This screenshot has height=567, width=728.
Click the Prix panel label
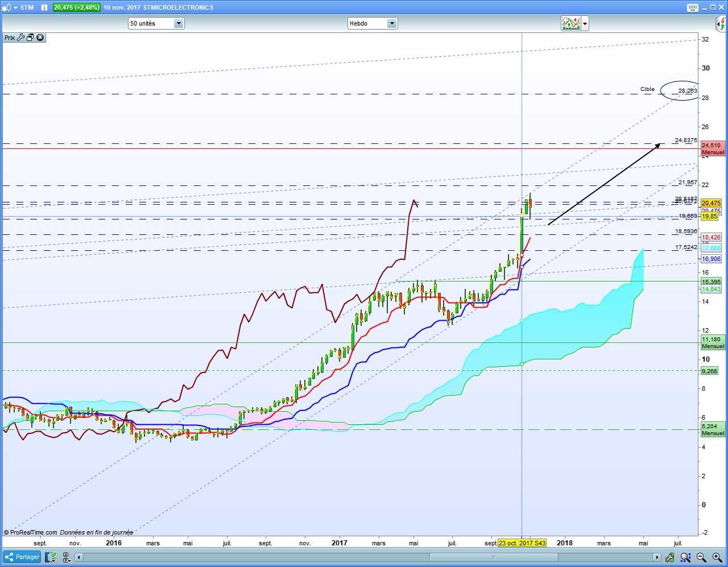(x=10, y=38)
